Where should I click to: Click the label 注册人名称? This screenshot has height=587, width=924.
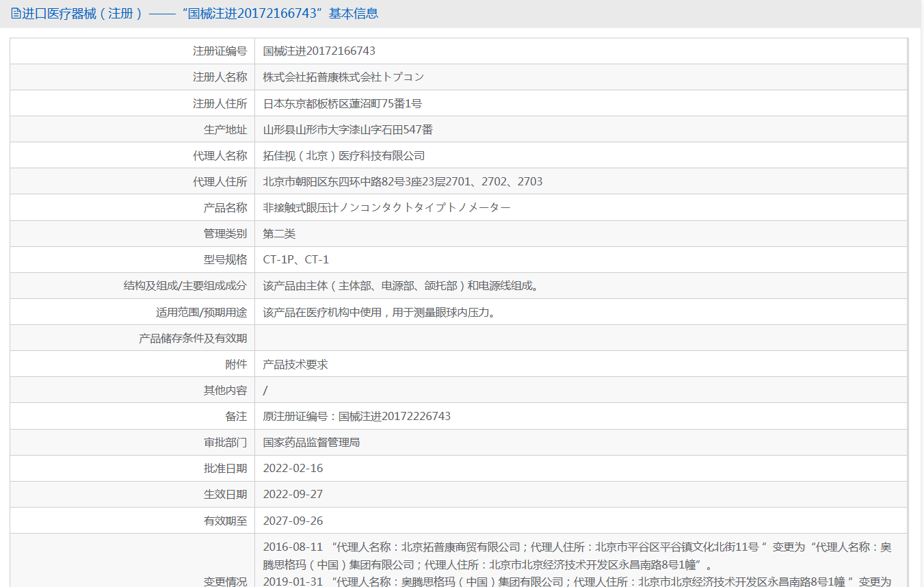click(x=220, y=77)
